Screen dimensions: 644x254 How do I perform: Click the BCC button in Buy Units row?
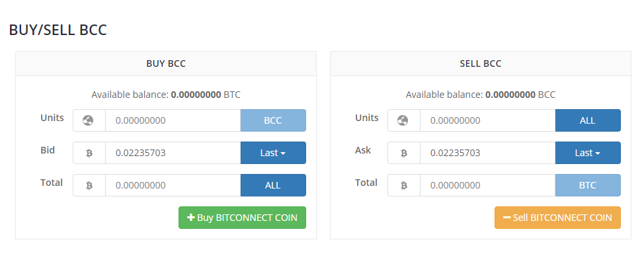[x=273, y=120]
